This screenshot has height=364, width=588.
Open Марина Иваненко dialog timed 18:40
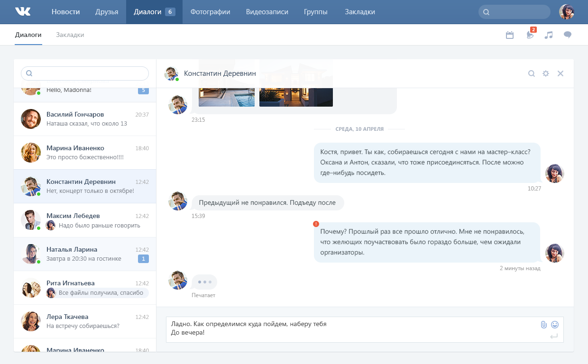(85, 153)
